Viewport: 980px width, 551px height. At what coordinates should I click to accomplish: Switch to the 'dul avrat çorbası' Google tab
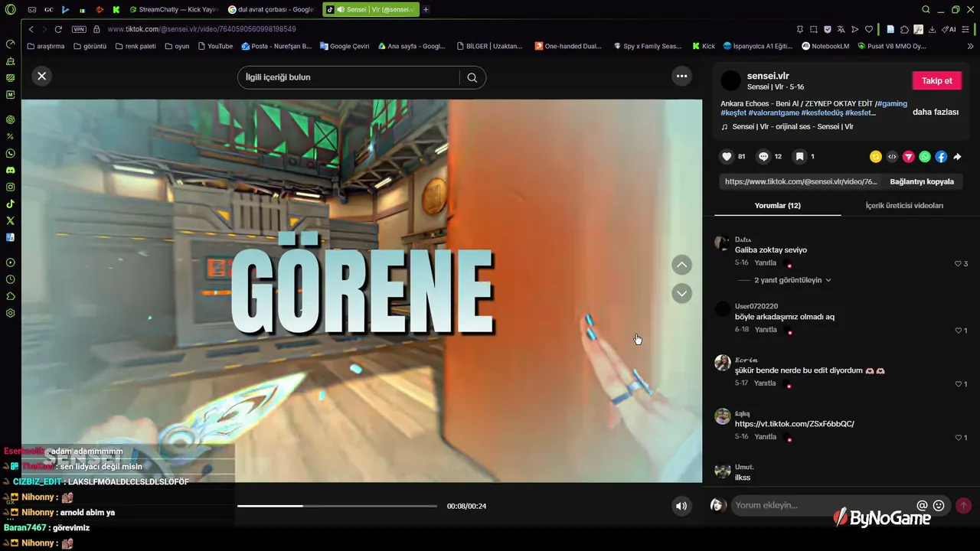click(x=272, y=10)
